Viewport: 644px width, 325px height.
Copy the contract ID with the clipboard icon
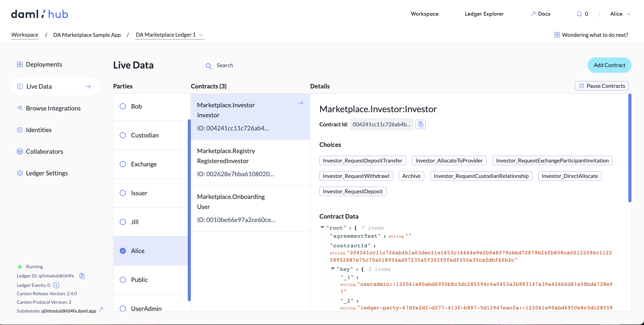tap(420, 124)
